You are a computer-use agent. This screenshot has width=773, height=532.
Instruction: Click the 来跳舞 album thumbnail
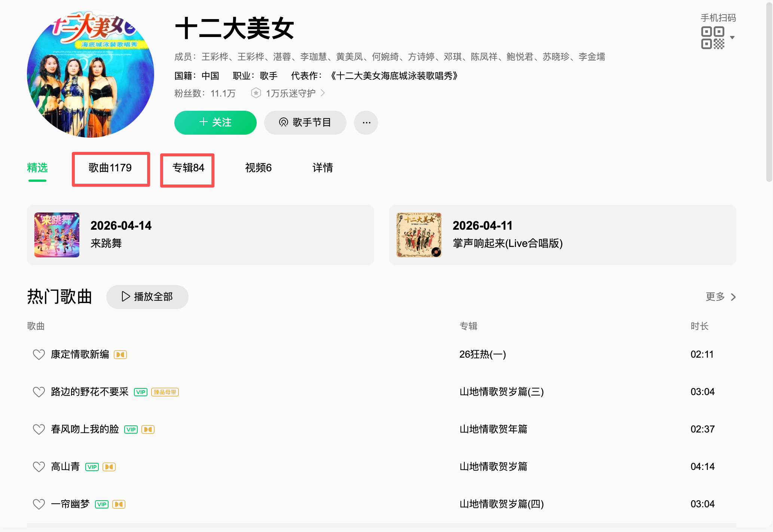(x=57, y=235)
